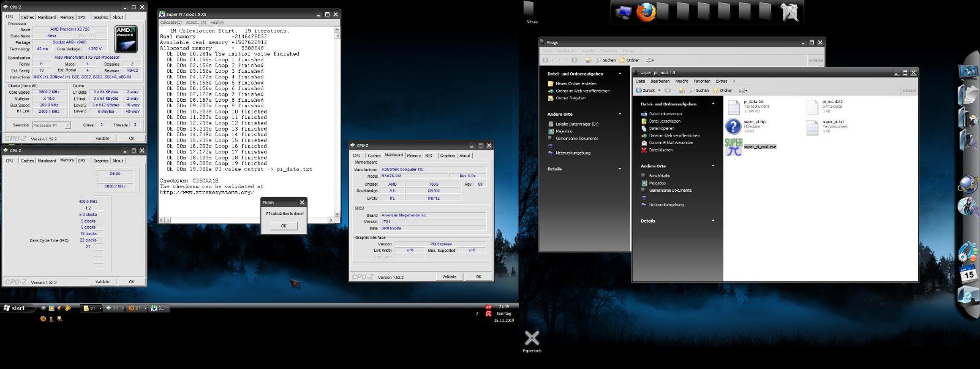This screenshot has height=369, width=980.
Task: Collapse Datei- und Ordneraufgaben in super_pi_mod window
Action: (x=713, y=104)
